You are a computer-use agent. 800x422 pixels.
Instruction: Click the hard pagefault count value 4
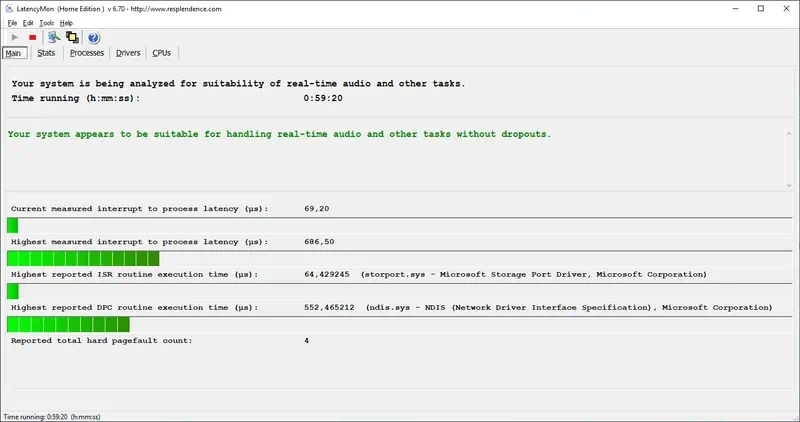tap(307, 341)
